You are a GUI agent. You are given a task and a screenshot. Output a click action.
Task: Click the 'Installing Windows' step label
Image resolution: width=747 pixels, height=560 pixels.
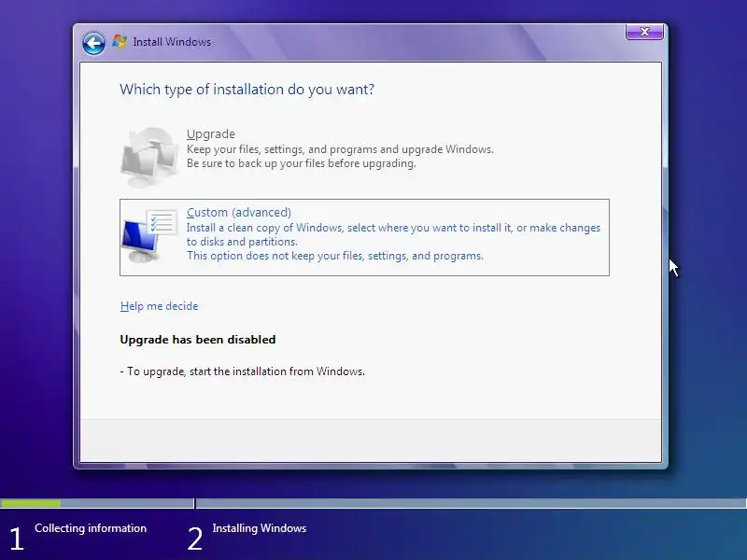260,528
